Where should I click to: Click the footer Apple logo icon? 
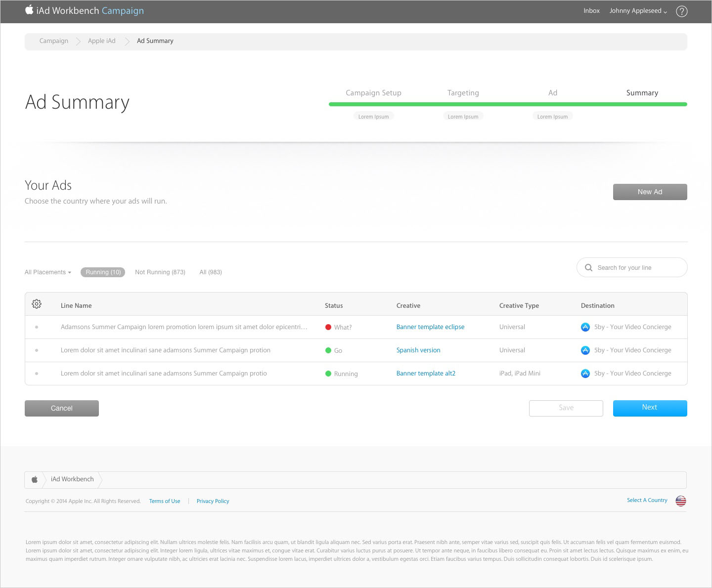pos(35,479)
